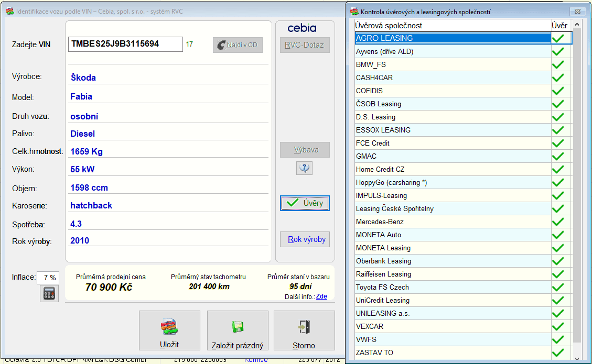Click the Cebia logo
Viewport: 592px width, 364px height.
tap(302, 28)
